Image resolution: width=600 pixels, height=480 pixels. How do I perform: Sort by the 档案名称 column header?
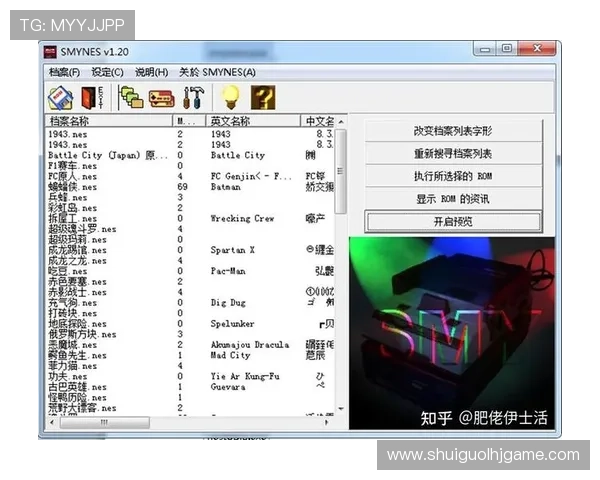tap(109, 121)
